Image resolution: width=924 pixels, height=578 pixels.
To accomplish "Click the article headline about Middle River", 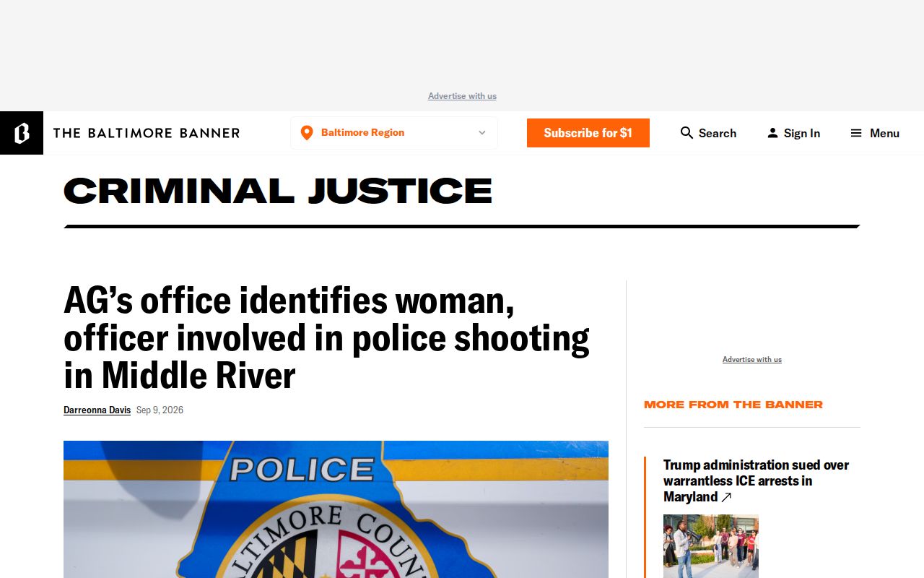I will (326, 337).
